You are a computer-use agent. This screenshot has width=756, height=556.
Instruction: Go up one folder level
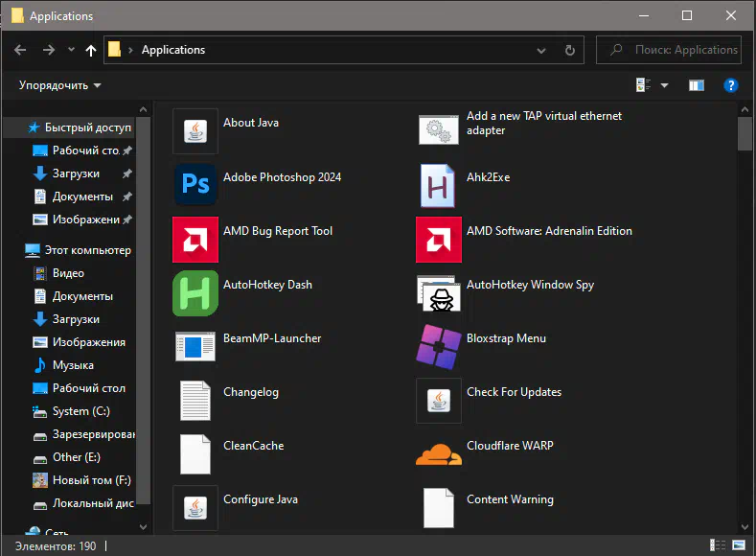click(91, 50)
